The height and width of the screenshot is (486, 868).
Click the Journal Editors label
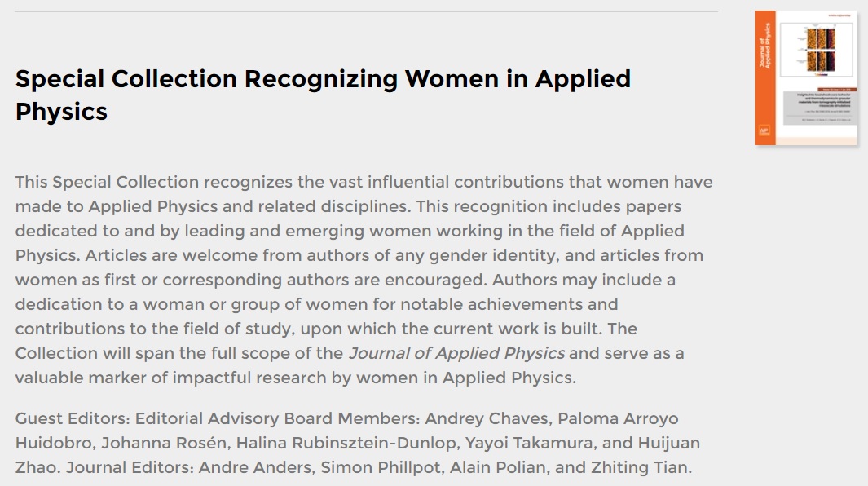pos(129,468)
